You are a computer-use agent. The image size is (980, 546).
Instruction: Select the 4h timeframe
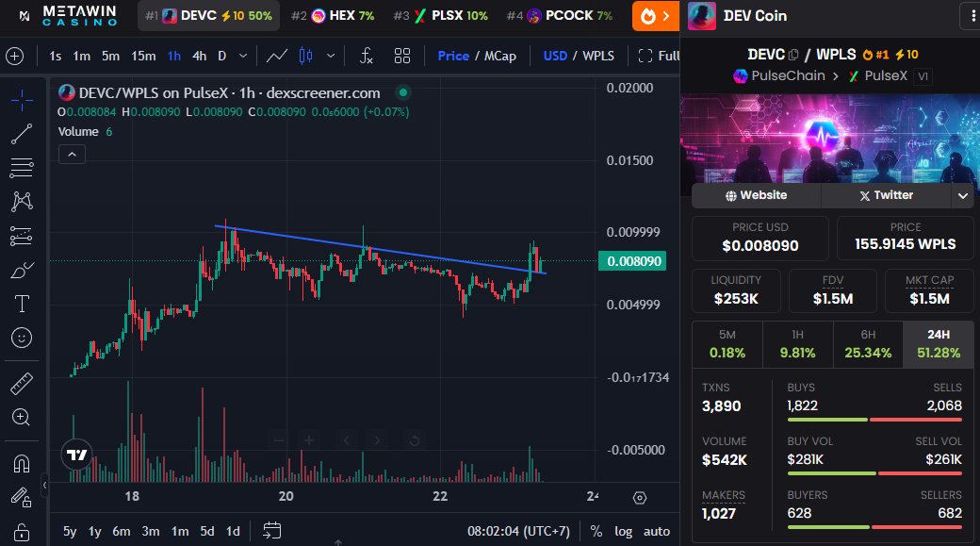pyautogui.click(x=200, y=57)
